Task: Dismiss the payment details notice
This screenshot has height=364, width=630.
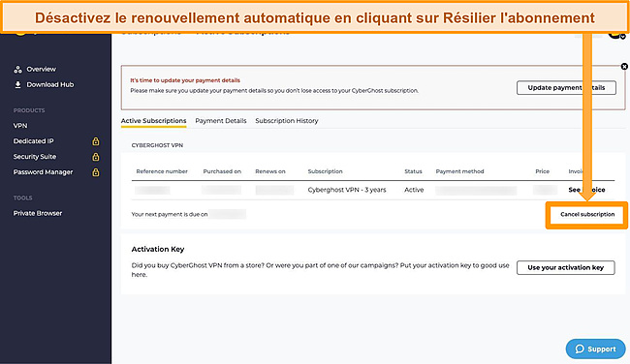Action: pos(624,66)
